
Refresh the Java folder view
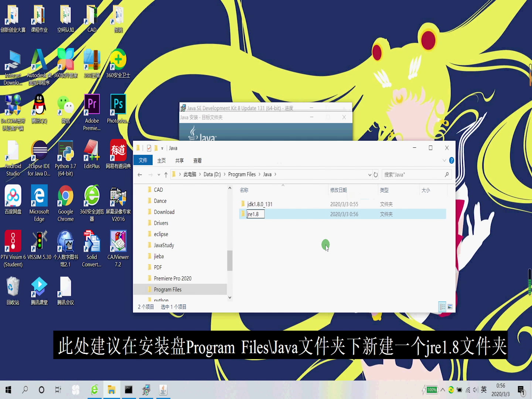376,175
